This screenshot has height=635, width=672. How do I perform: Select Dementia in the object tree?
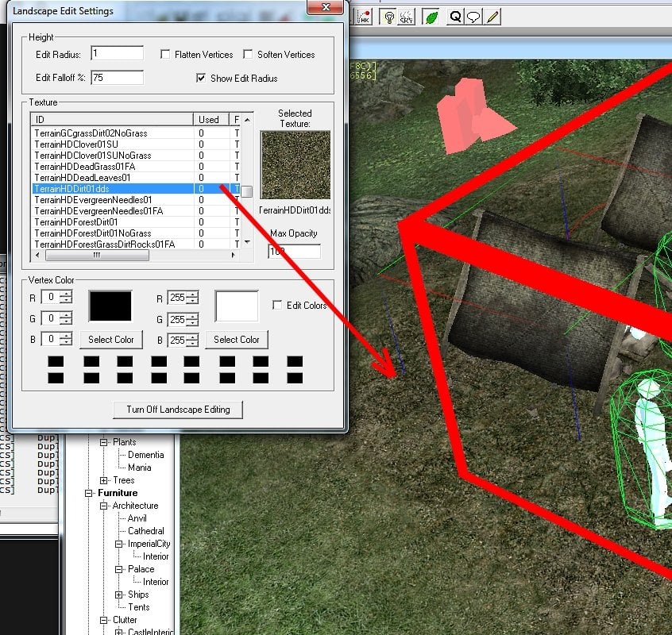coord(145,455)
